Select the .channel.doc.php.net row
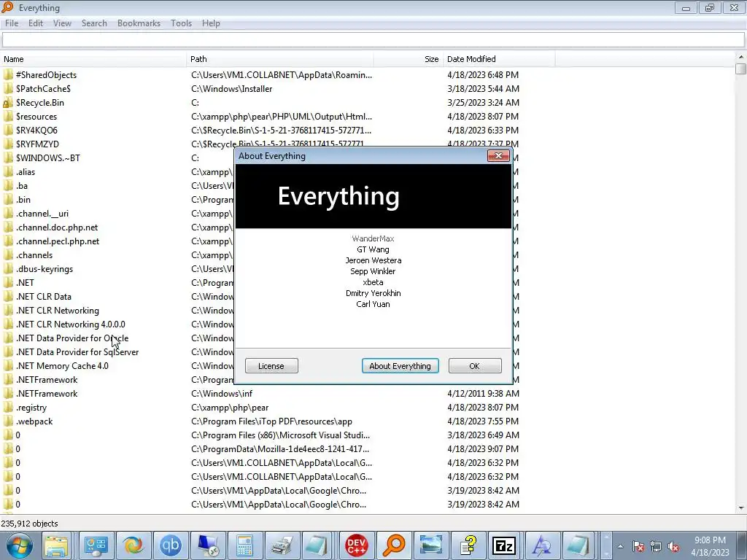 point(57,227)
